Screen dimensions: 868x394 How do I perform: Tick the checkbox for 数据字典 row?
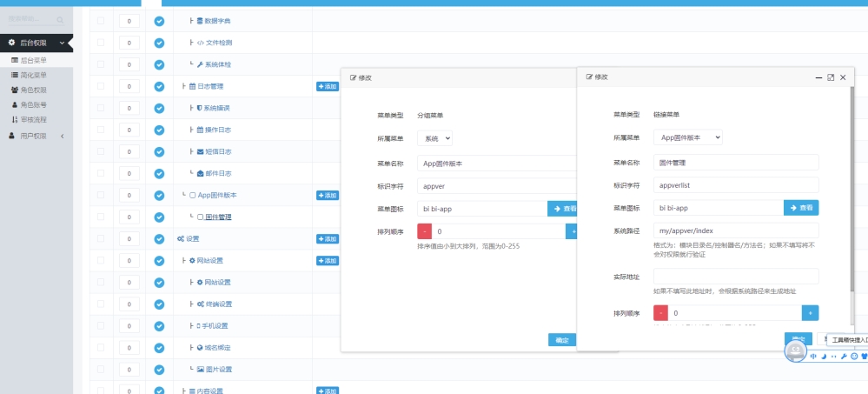click(101, 21)
